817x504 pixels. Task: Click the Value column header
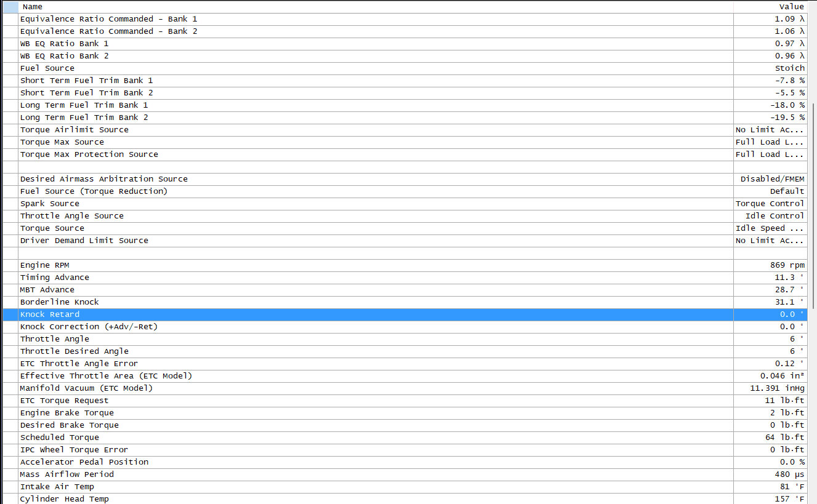click(x=770, y=7)
